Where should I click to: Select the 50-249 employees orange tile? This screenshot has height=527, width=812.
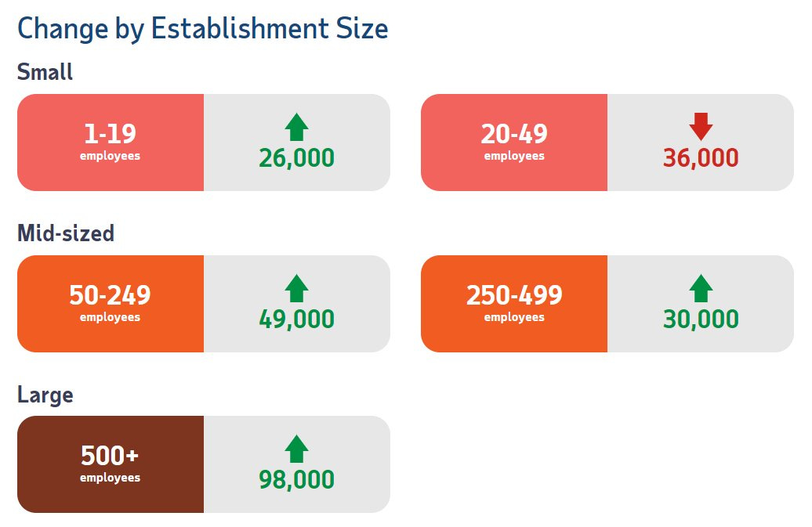(x=111, y=304)
